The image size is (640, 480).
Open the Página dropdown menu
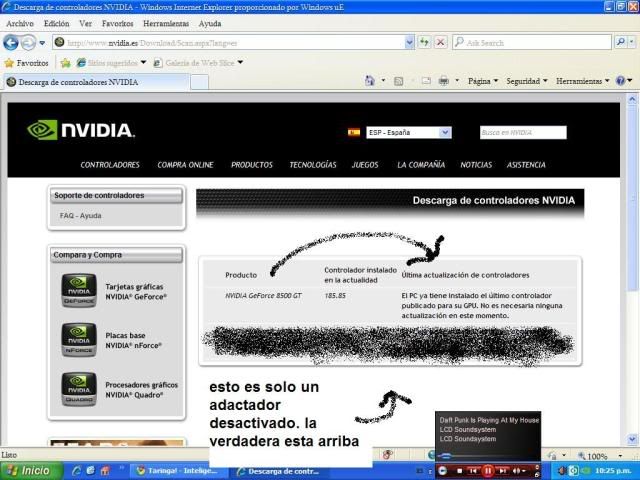click(483, 81)
